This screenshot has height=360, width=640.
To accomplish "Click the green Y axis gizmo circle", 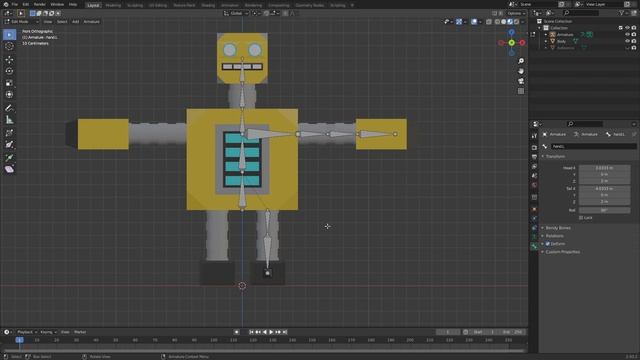I will 511,42.
